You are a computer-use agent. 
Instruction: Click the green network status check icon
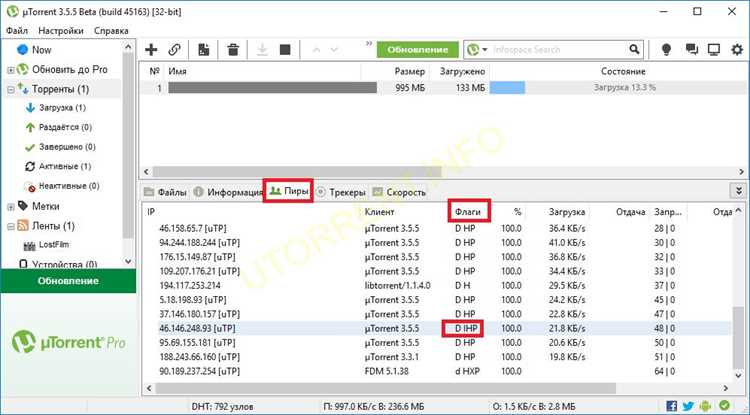[724, 405]
